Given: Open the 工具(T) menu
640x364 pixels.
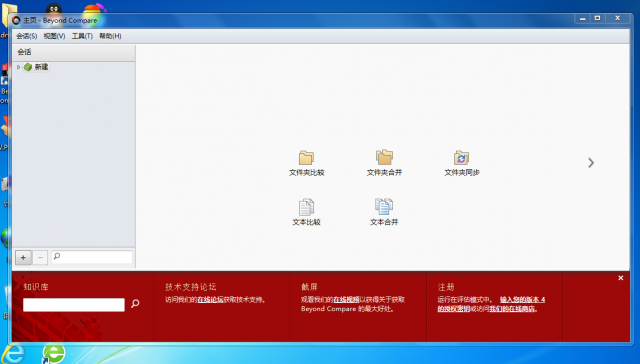Looking at the screenshot, I should (x=82, y=36).
